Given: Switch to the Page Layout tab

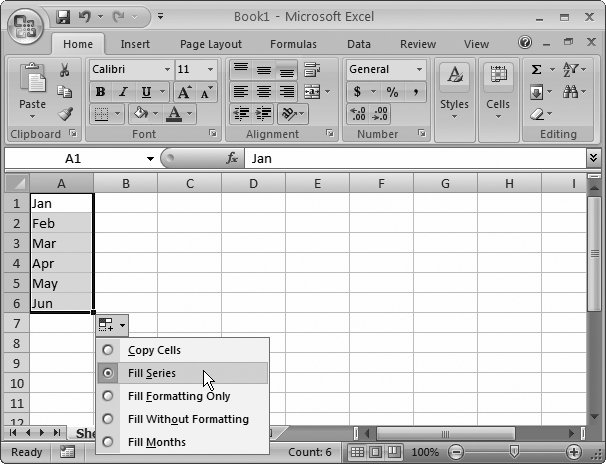Looking at the screenshot, I should coord(211,44).
